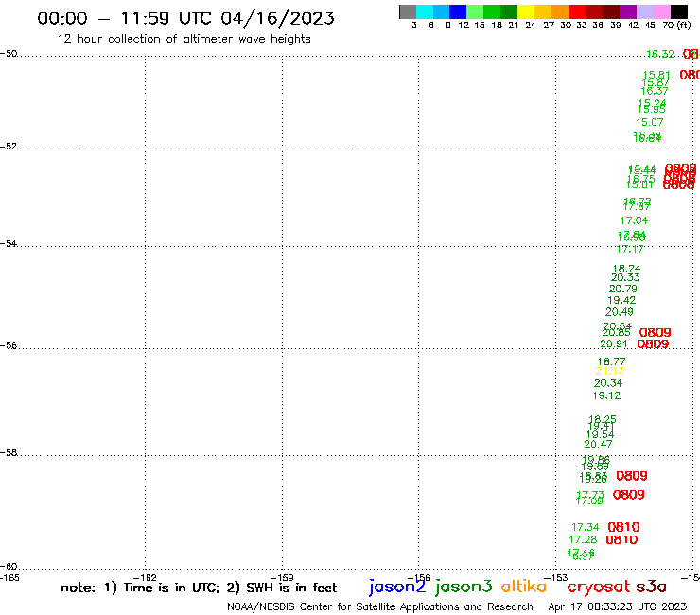Image resolution: width=700 pixels, height=615 pixels.
Task: Click the NOAA/NESDIS Center credit line
Action: point(380,606)
